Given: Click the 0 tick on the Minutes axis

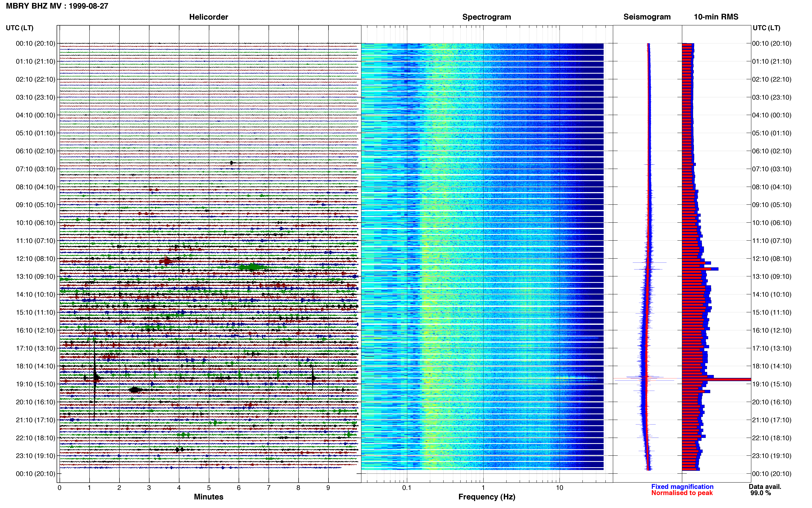Looking at the screenshot, I should pos(59,487).
